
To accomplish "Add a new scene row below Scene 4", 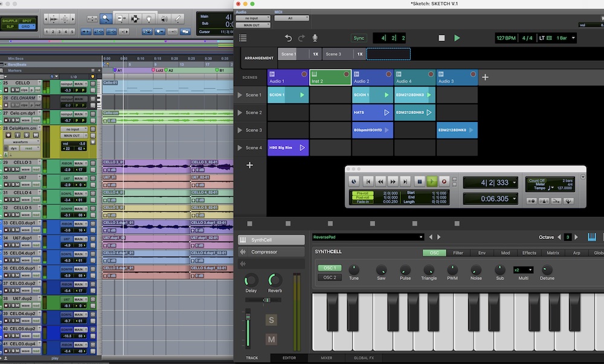I will 249,165.
